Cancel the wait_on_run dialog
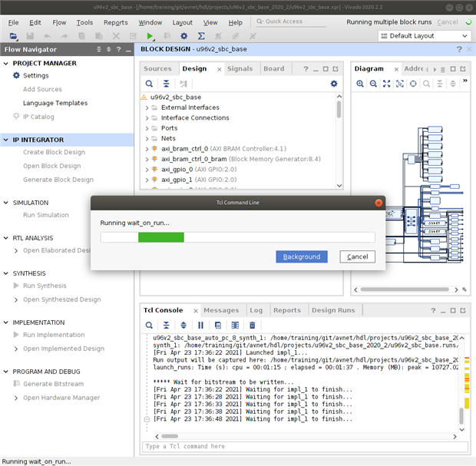Screen dimensions: 476x466 coord(357,256)
